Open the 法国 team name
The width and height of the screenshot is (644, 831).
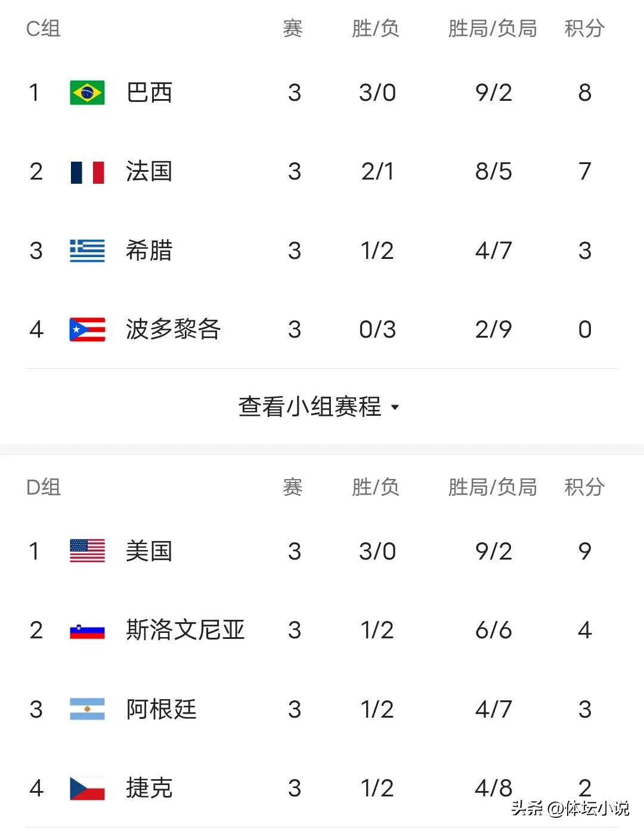click(x=149, y=172)
